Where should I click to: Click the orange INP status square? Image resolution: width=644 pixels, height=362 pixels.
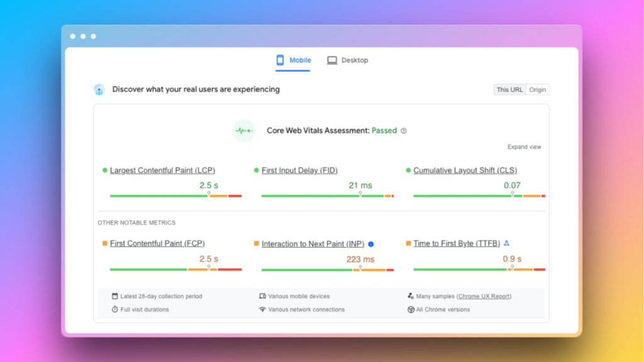tap(257, 243)
